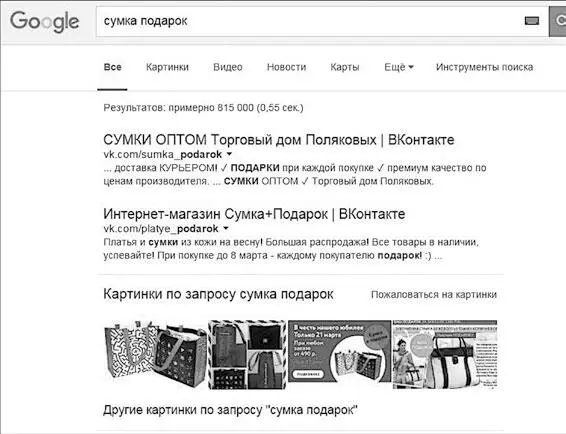Open the 'Новости' tab
Image resolution: width=566 pixels, height=434 pixels.
[x=286, y=67]
